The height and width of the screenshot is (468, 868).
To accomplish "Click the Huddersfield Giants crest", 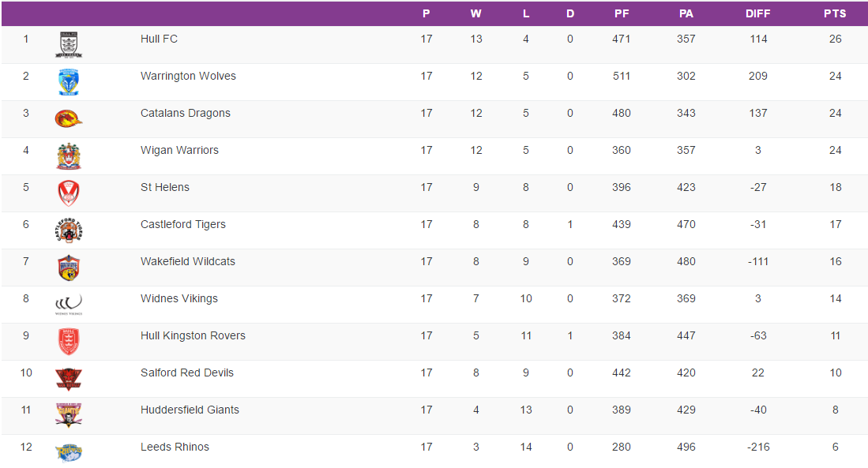I will point(69,415).
